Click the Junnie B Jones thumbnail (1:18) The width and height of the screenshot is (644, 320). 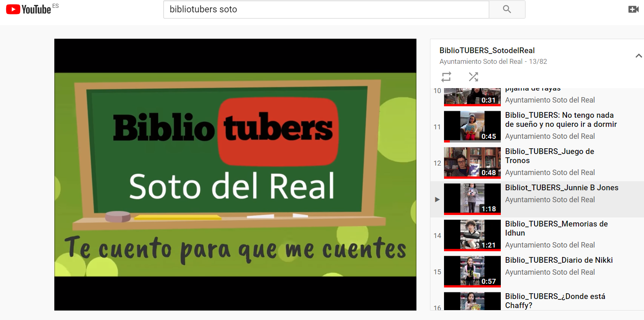click(472, 199)
